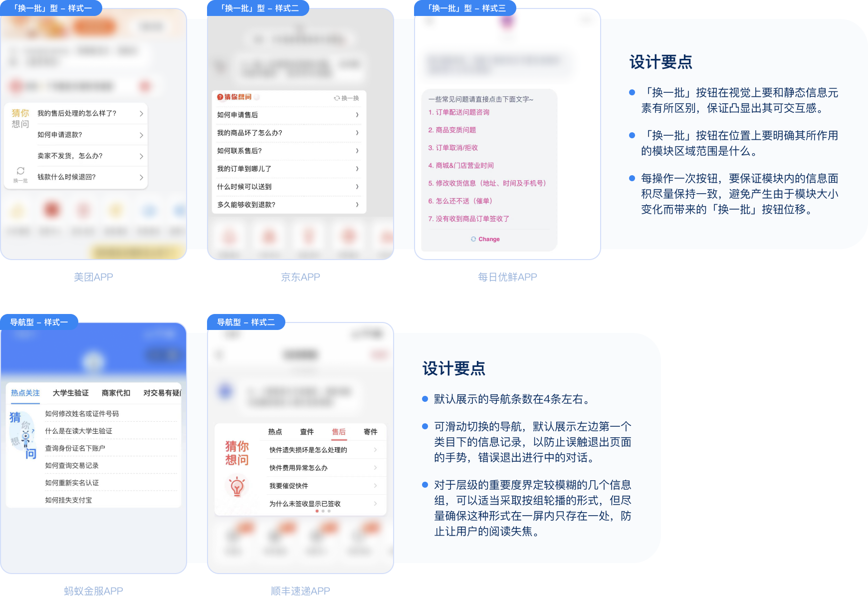Viewport: 868px width, 613px height.
Task: Expand arrow beside 如何申请售后
Action: [x=357, y=115]
